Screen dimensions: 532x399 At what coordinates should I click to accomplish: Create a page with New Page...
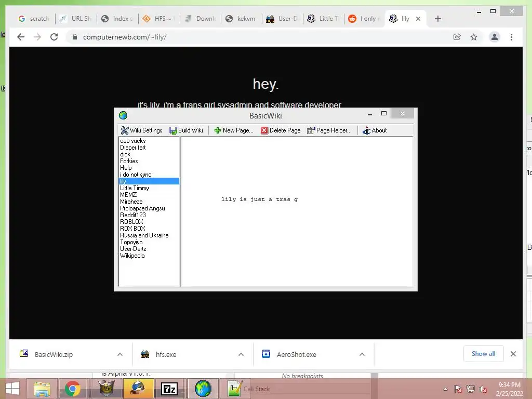(x=234, y=130)
